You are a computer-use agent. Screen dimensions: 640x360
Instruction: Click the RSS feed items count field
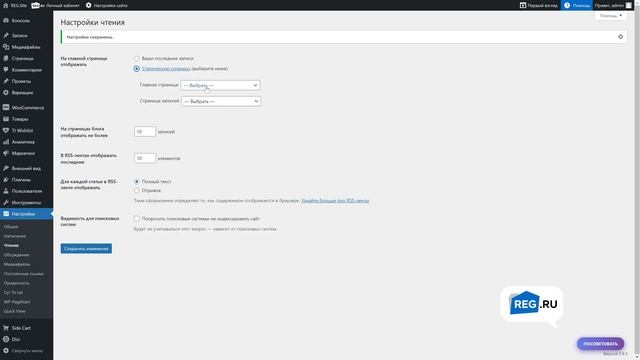[144, 158]
